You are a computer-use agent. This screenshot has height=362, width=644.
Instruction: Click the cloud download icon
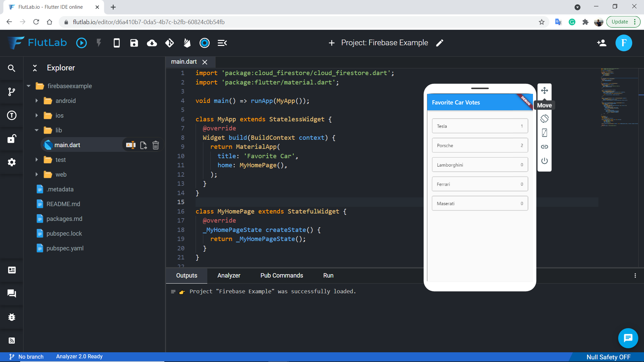pyautogui.click(x=152, y=43)
